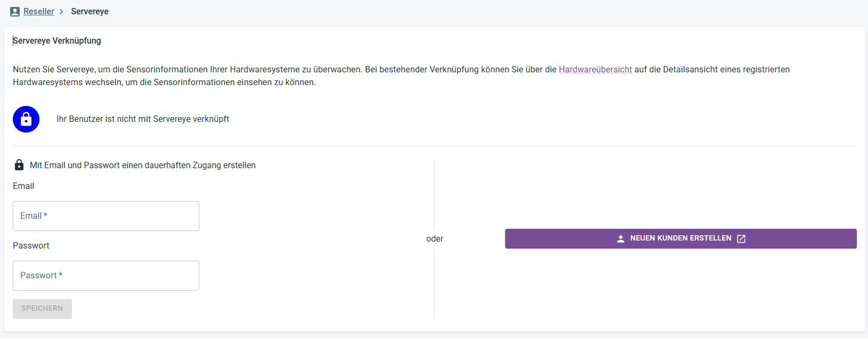Click the Reseller user icon in breadcrumb
The width and height of the screenshot is (868, 339).
pyautogui.click(x=15, y=12)
